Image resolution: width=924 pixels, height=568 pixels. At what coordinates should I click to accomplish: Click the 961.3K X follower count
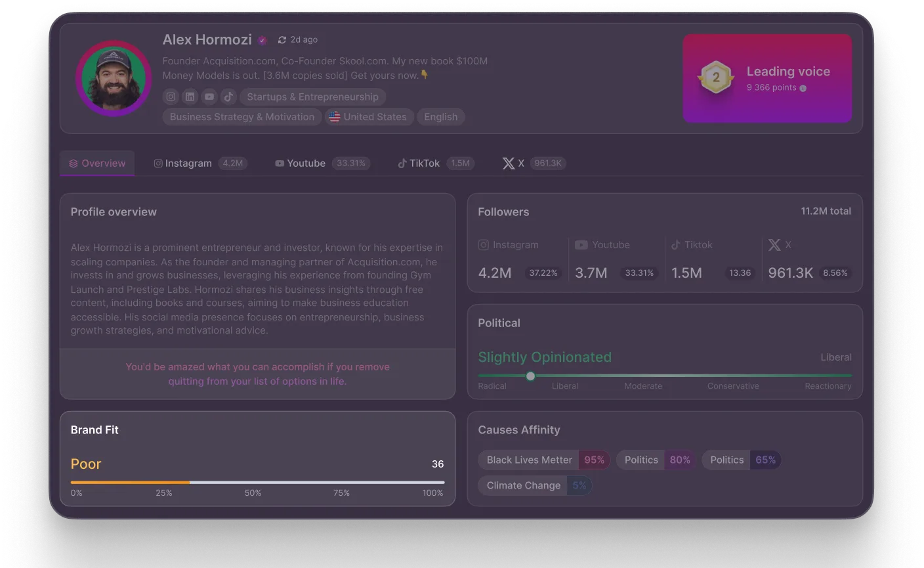[x=791, y=273]
